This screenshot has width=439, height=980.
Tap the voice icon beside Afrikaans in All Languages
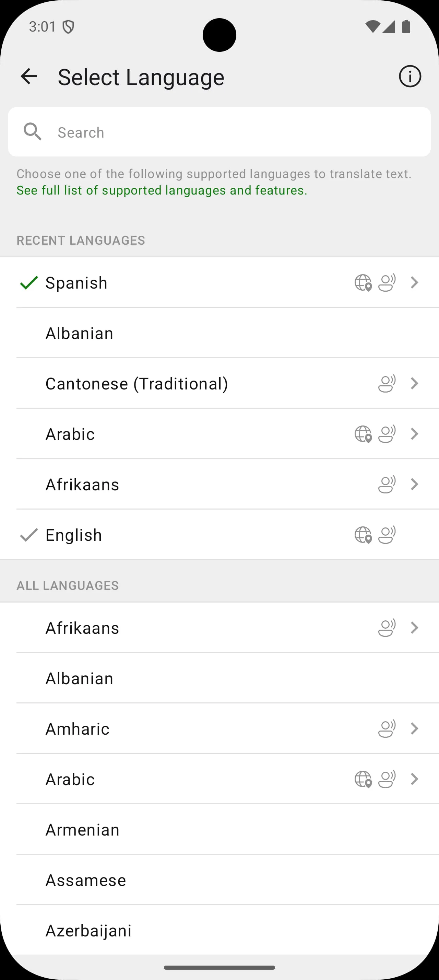pyautogui.click(x=386, y=628)
